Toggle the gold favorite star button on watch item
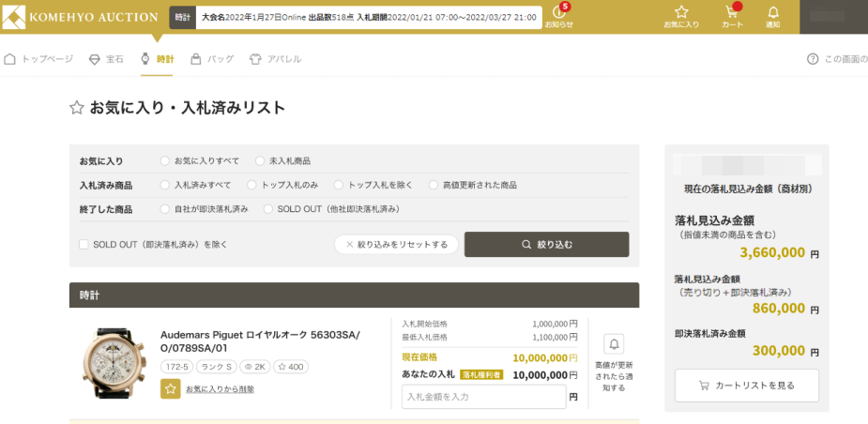 click(x=171, y=388)
